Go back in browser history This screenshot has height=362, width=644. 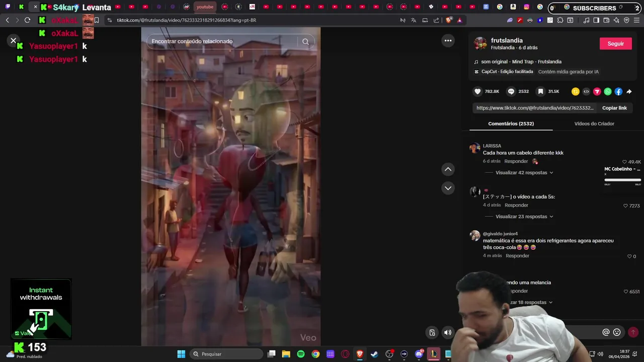[7, 20]
